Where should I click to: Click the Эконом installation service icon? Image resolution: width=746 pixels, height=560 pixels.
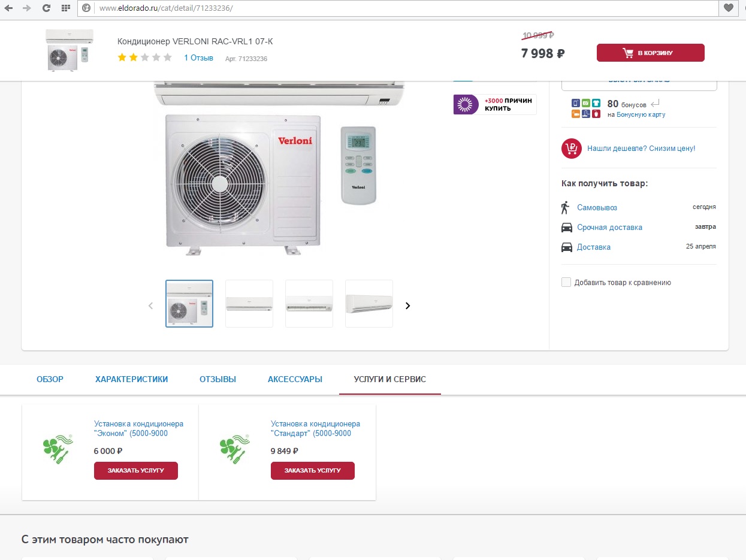58,449
